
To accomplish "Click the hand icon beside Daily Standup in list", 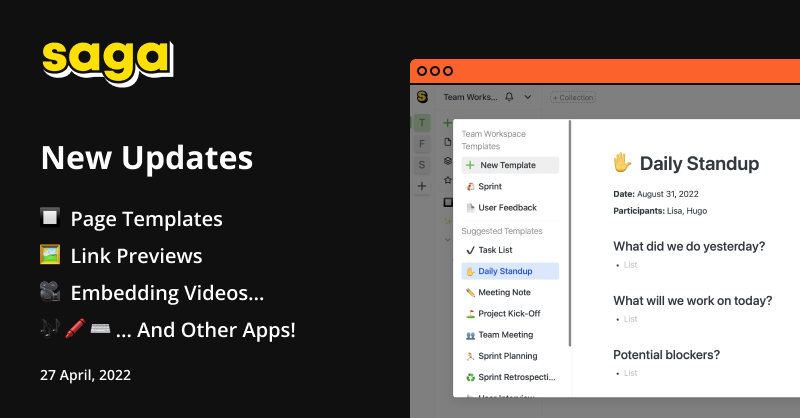I will click(x=470, y=272).
